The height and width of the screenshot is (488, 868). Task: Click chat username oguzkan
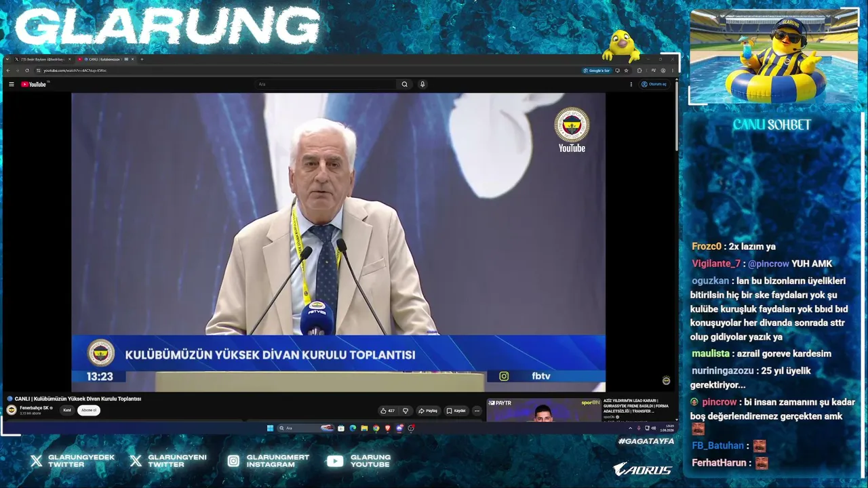click(x=710, y=281)
